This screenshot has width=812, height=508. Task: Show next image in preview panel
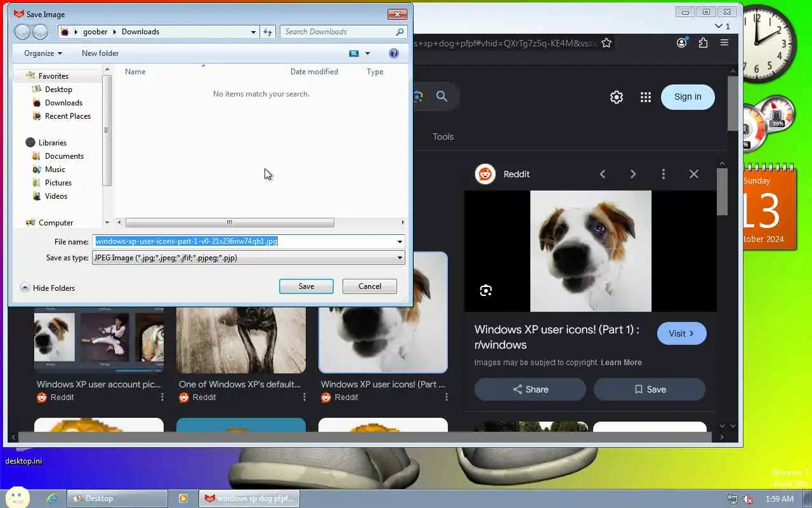(x=633, y=174)
